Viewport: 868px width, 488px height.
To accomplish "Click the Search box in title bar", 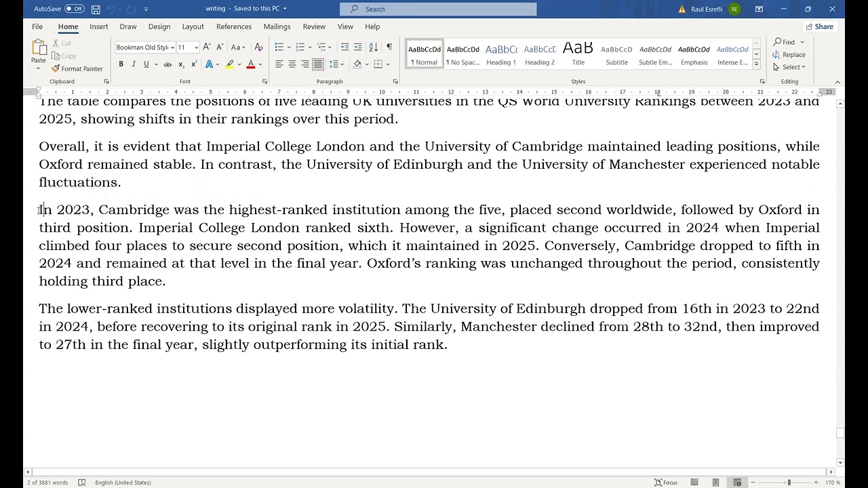I will [x=438, y=9].
